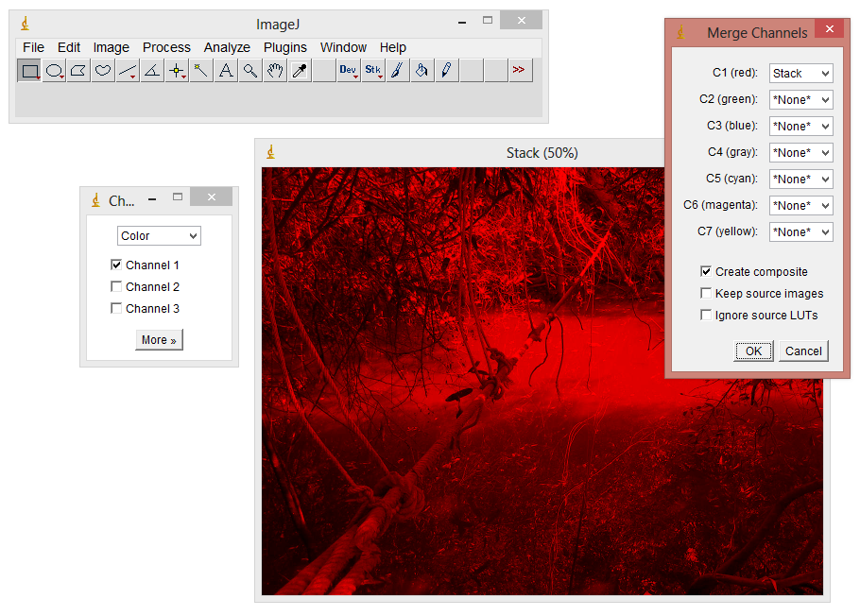Viewport: 860px width, 616px height.
Task: Open the C2 green channel dropdown
Action: 800,99
